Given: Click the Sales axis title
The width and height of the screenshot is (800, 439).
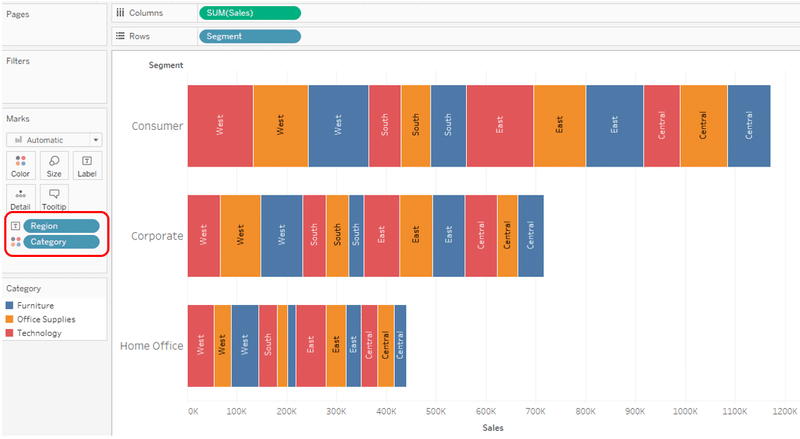Looking at the screenshot, I should (x=492, y=428).
